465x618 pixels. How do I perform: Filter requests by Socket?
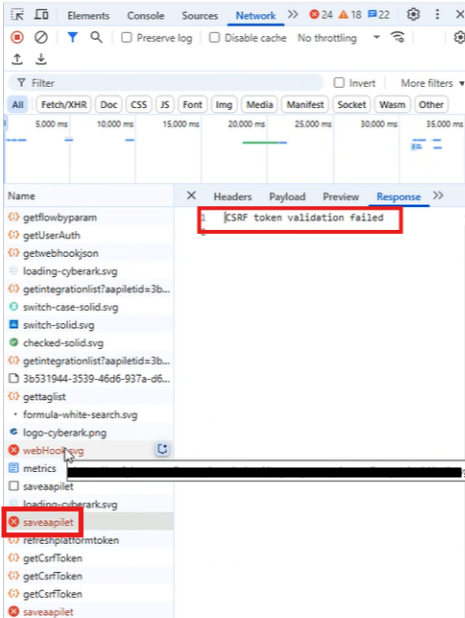tap(352, 104)
